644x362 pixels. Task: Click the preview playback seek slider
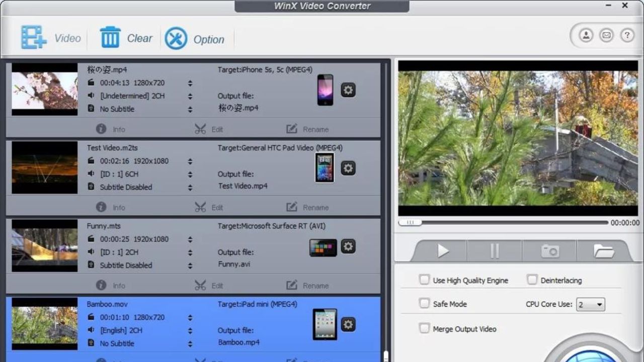pos(503,222)
